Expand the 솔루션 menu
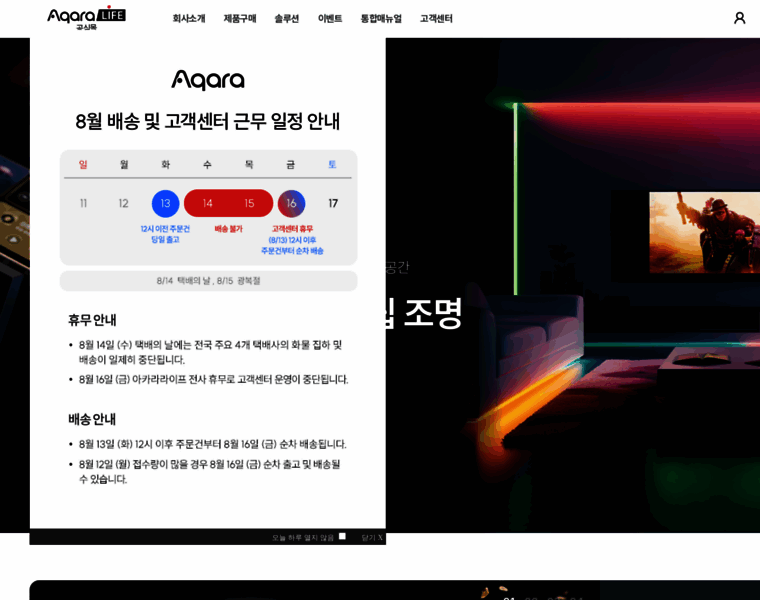The image size is (760, 600). coord(286,18)
